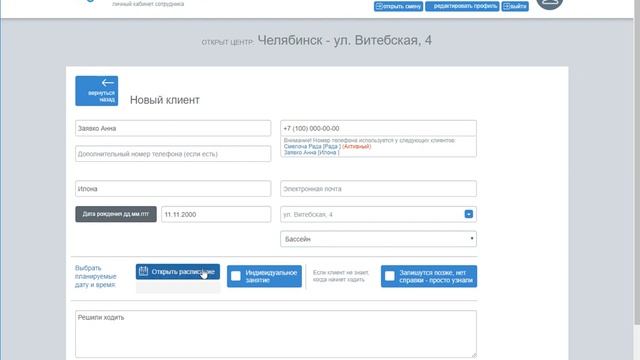Image resolution: width=640 pixels, height=360 pixels.
Task: Open the Заявко Анна [Илона] client link
Action: (x=311, y=153)
